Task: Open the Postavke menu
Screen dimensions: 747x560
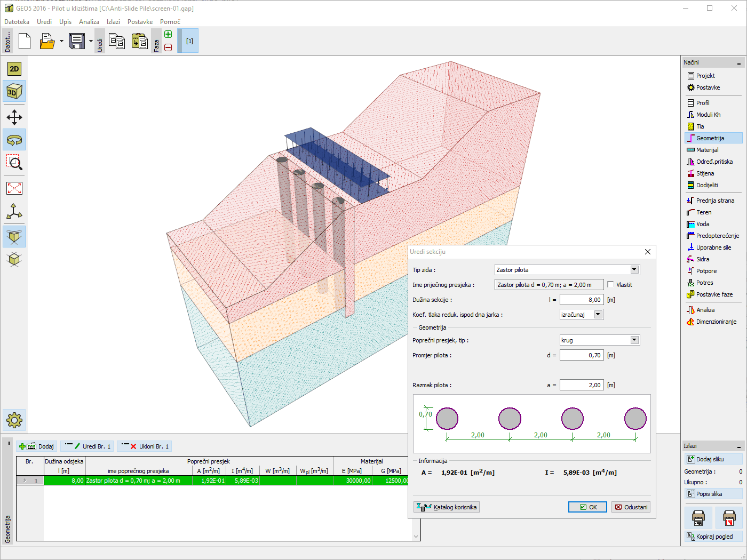Action: (140, 22)
